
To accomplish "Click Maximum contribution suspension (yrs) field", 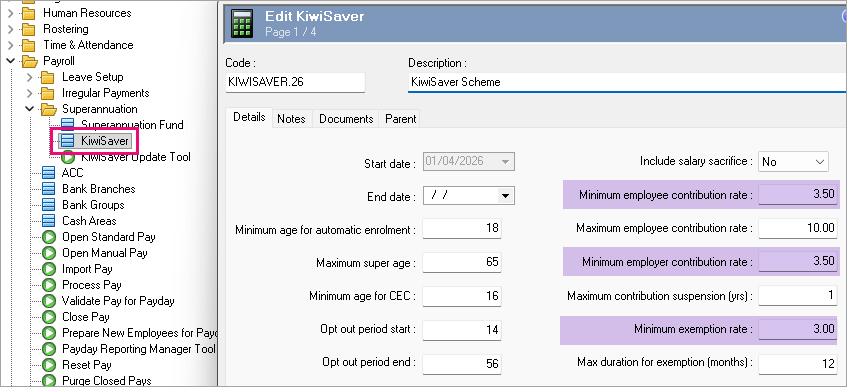I will (798, 296).
